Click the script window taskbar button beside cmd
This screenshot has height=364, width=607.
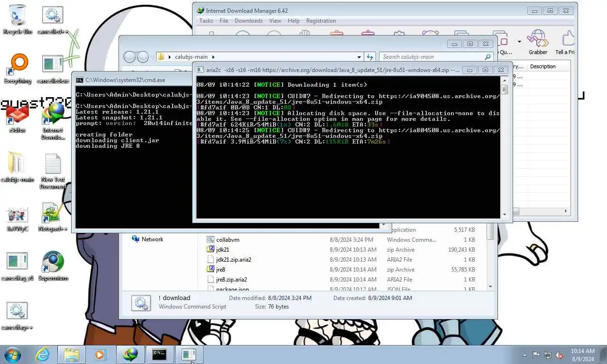(189, 354)
